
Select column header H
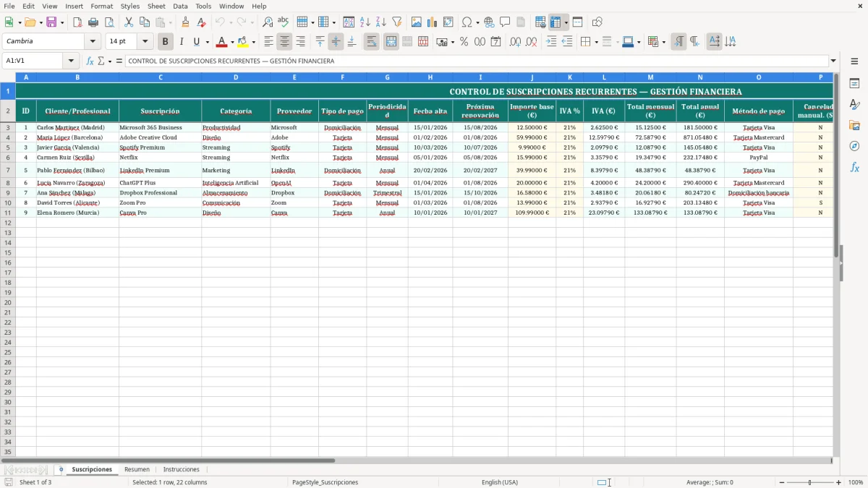[x=430, y=77]
